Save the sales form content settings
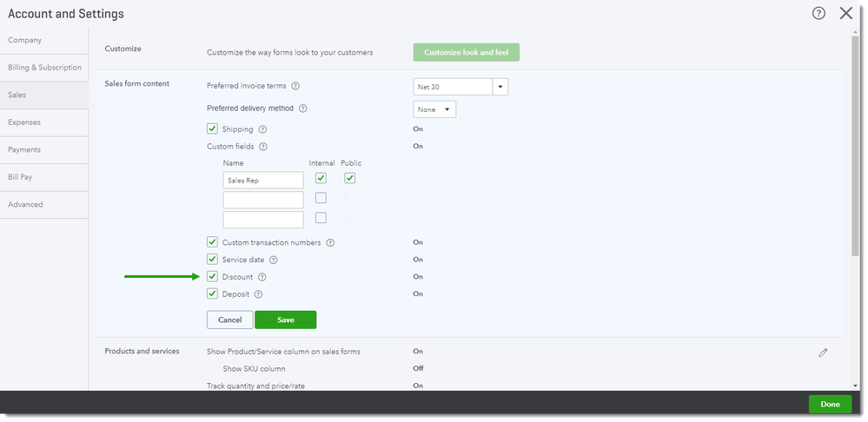 (x=285, y=320)
